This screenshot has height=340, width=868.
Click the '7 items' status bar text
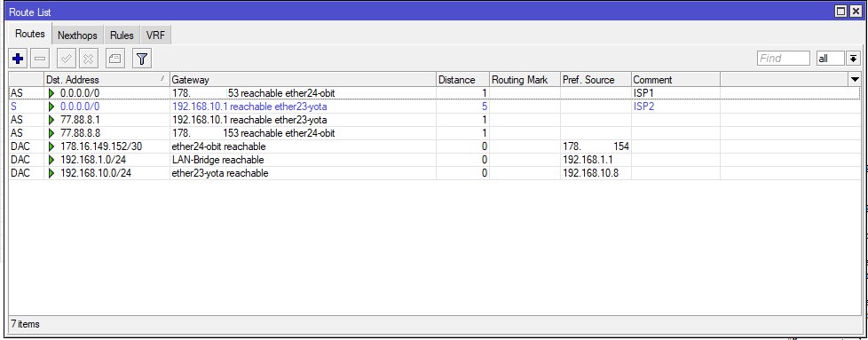[x=26, y=324]
